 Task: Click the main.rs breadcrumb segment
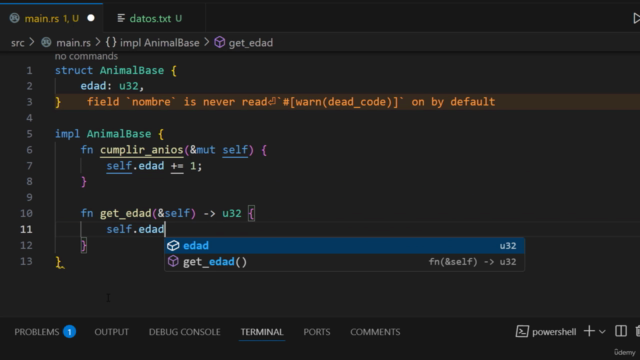pyautogui.click(x=73, y=42)
